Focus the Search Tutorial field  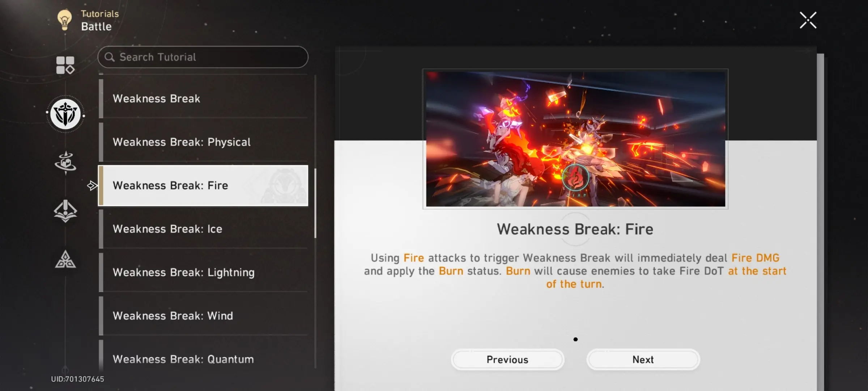coord(203,57)
